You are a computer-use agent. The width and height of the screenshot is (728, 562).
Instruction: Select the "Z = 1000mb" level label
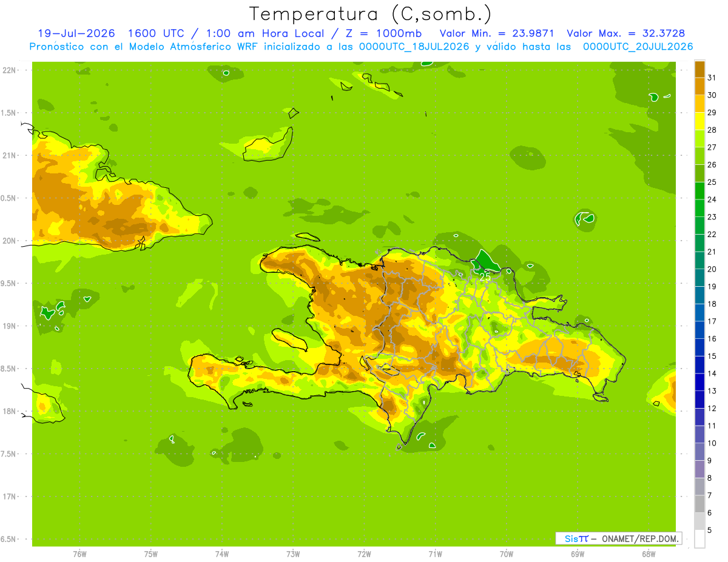coord(380,33)
